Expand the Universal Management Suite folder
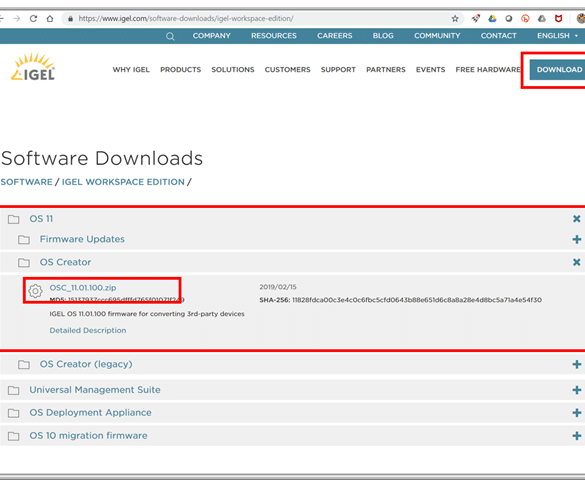Viewport: 585px width, 488px height. point(576,390)
